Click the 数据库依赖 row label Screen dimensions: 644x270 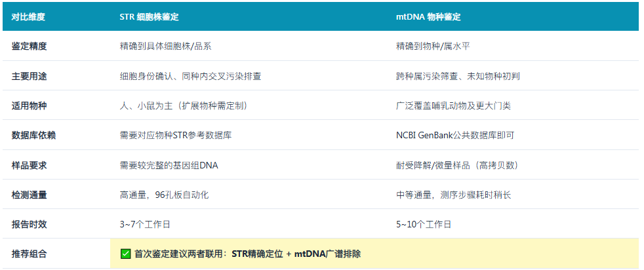tap(33, 136)
